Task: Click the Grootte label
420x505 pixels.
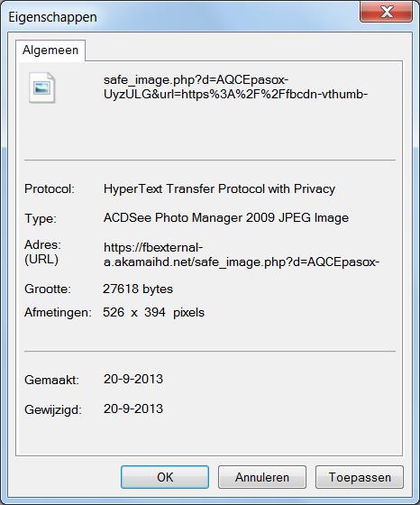Action: pos(48,289)
